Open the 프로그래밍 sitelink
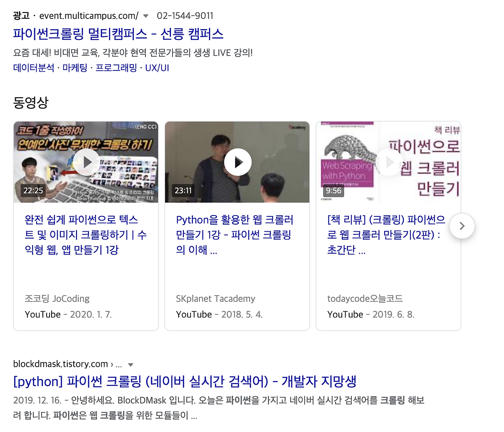Viewport: 504px width, 432px height. coord(116,68)
